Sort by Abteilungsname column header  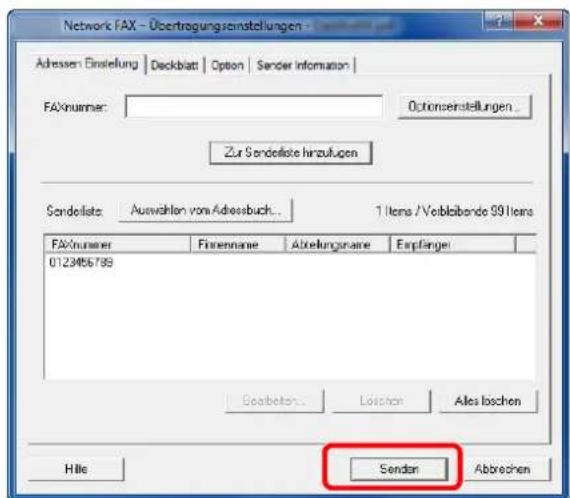(337, 244)
